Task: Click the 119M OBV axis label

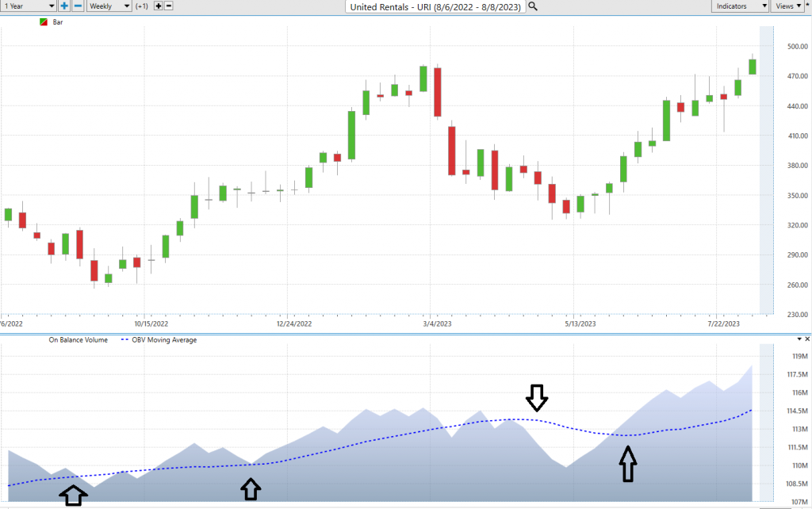Action: click(799, 356)
